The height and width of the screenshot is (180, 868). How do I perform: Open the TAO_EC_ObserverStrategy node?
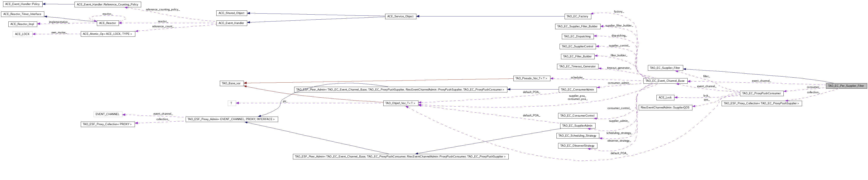point(577,146)
